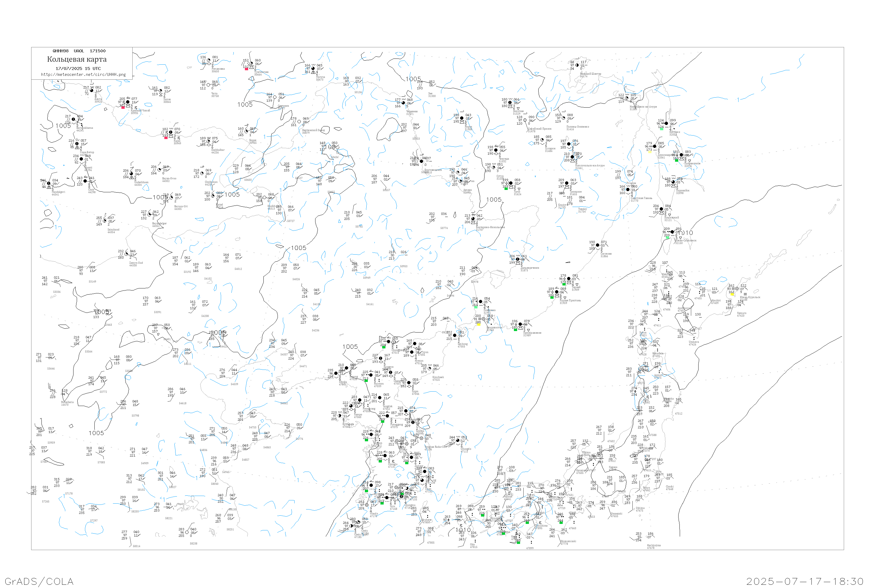Viewport: 882px width, 588px height.
Task: Click the yellow marker at Владивосток station
Action: click(x=479, y=324)
